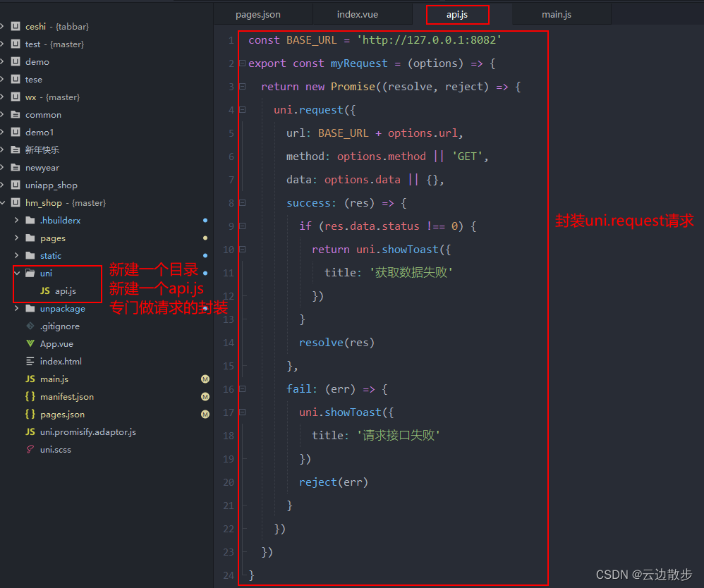Click the braces icon of pages.json

click(30, 414)
